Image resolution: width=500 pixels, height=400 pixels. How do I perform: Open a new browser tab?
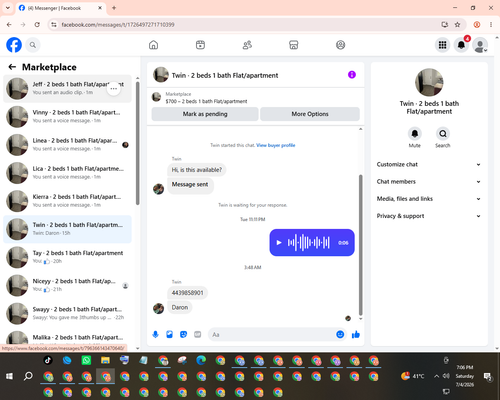click(114, 8)
